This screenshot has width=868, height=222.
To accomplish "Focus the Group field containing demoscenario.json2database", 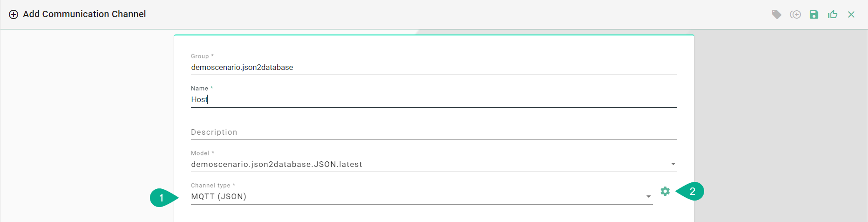I will [434, 68].
